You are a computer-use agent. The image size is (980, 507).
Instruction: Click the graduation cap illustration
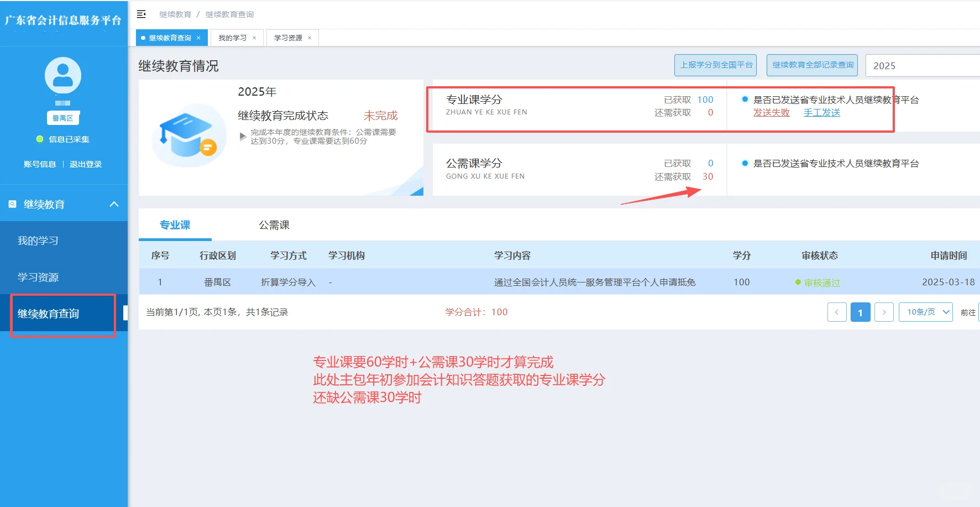[189, 135]
